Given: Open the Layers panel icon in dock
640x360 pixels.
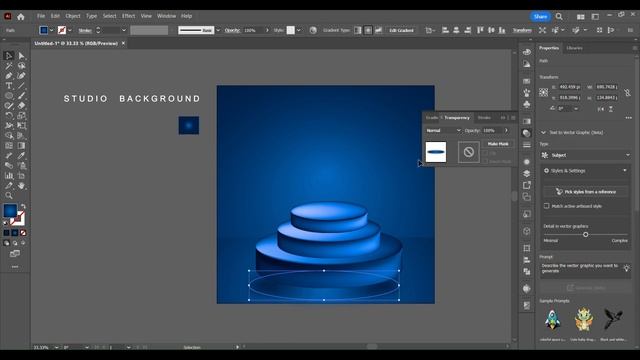Looking at the screenshot, I should coord(527,173).
